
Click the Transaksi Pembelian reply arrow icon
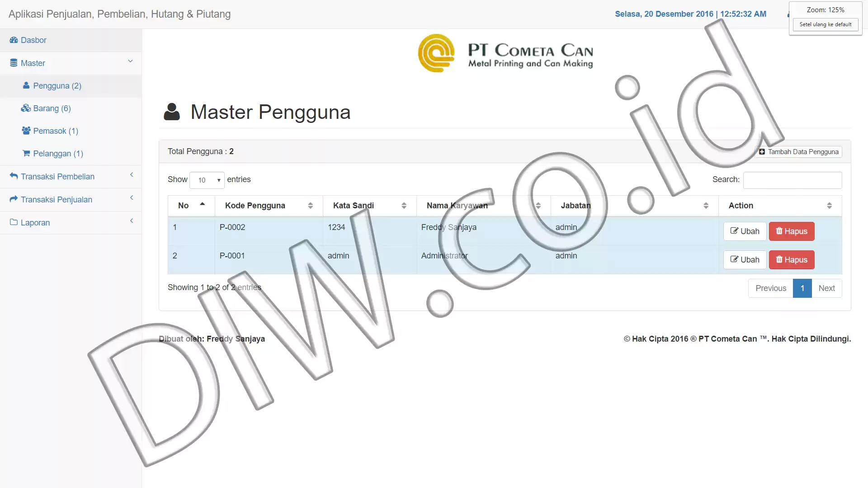[x=14, y=176]
